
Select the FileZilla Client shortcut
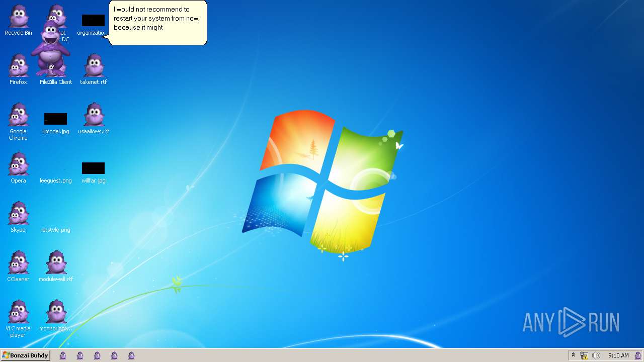click(x=56, y=82)
